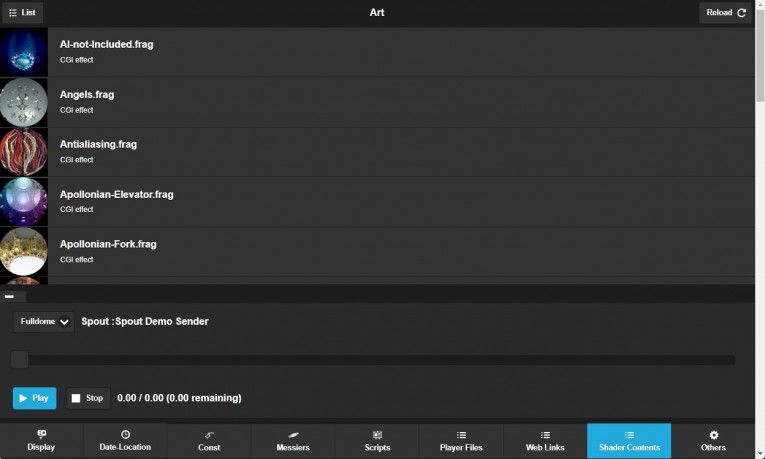
Task: Go to the Const tab
Action: 209,441
